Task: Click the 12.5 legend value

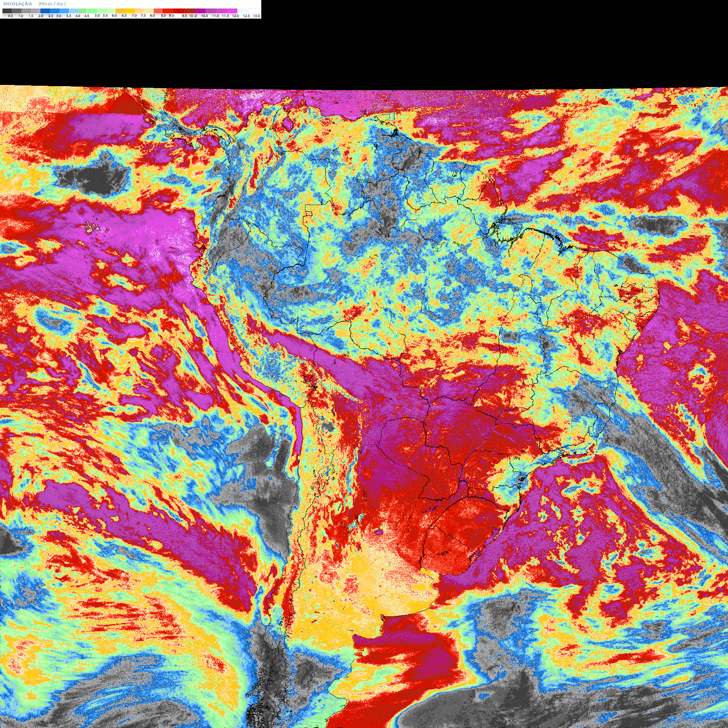Action: click(246, 16)
